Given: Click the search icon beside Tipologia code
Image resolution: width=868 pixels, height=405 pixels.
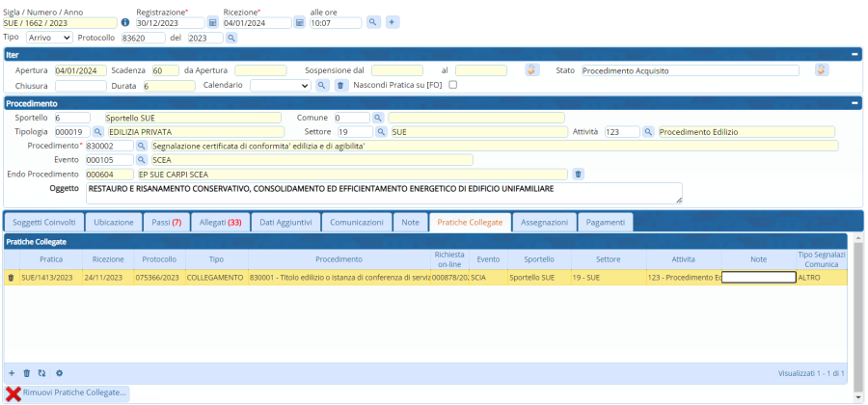Looking at the screenshot, I should tap(98, 132).
